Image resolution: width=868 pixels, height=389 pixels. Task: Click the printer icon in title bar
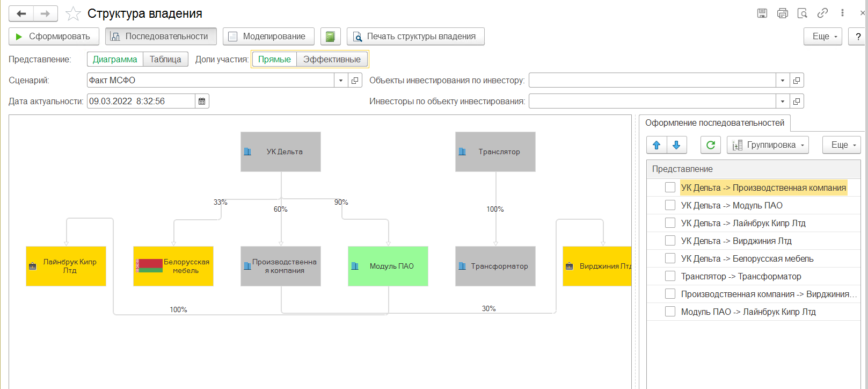[x=782, y=13]
